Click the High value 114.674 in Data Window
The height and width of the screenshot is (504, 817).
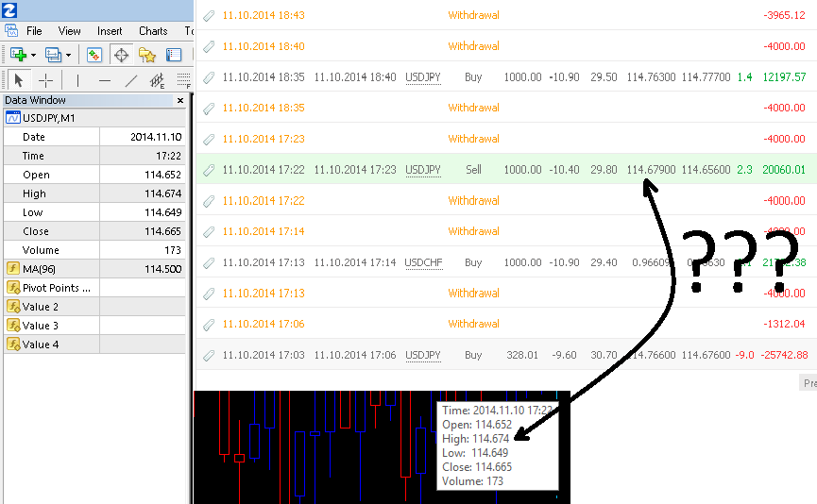coord(163,193)
